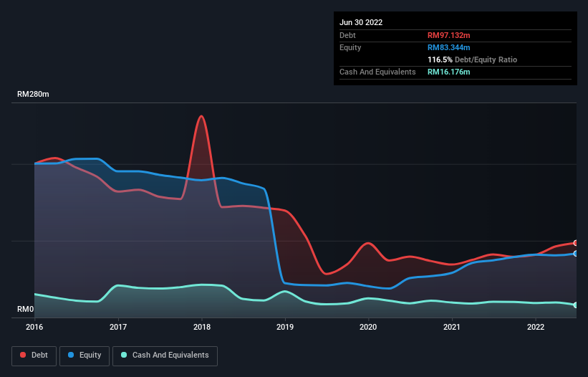Select the 2022 x-axis label
This screenshot has width=588, height=377.
pyautogui.click(x=536, y=327)
